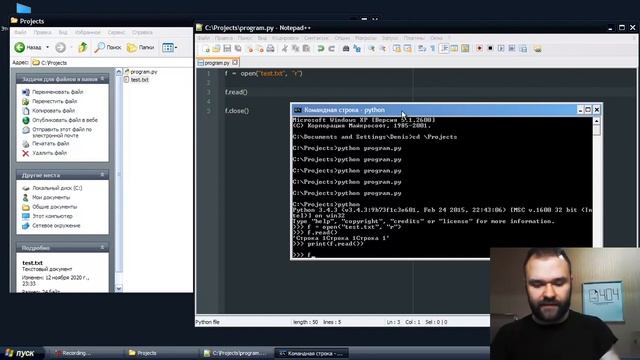640x360 pixels.
Task: Open Мои документы from other places
Action: (51, 198)
